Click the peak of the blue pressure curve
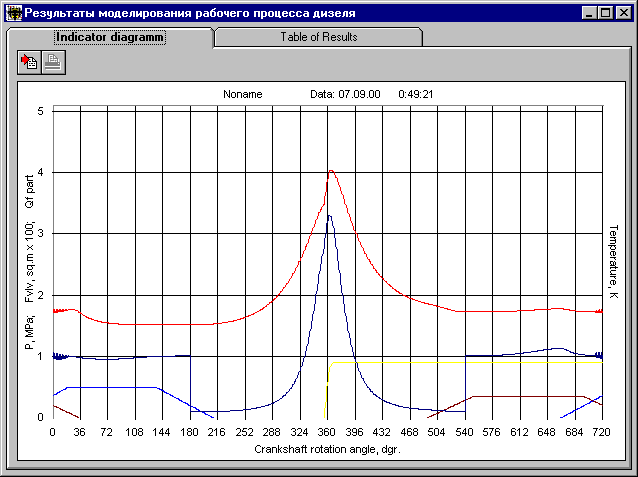Screen dimensions: 638x477 point(329,216)
